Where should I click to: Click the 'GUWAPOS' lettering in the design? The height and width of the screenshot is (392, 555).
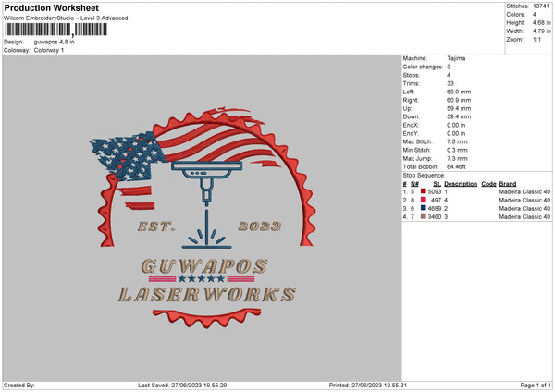pyautogui.click(x=204, y=266)
